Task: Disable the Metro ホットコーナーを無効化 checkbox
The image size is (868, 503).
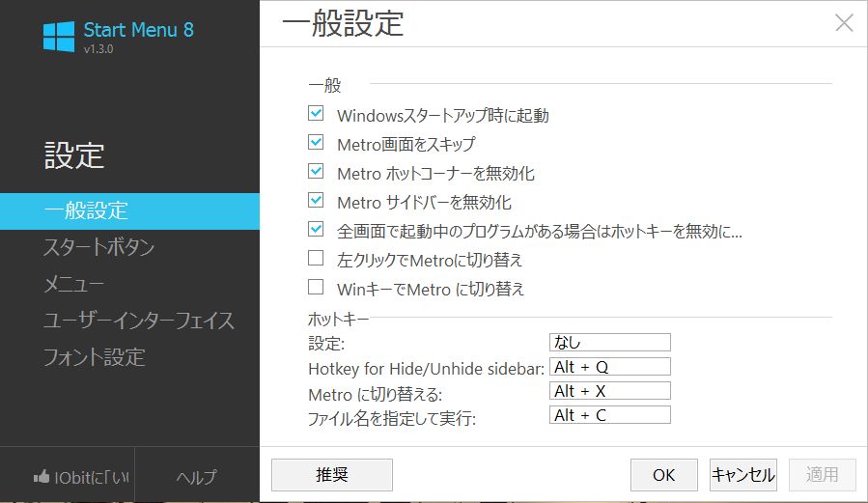Action: click(x=316, y=172)
